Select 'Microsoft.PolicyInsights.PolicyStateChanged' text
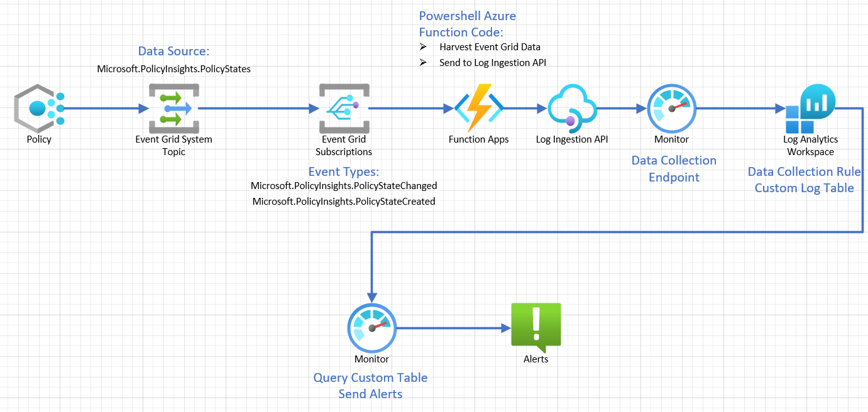The image size is (868, 412). coord(344,186)
